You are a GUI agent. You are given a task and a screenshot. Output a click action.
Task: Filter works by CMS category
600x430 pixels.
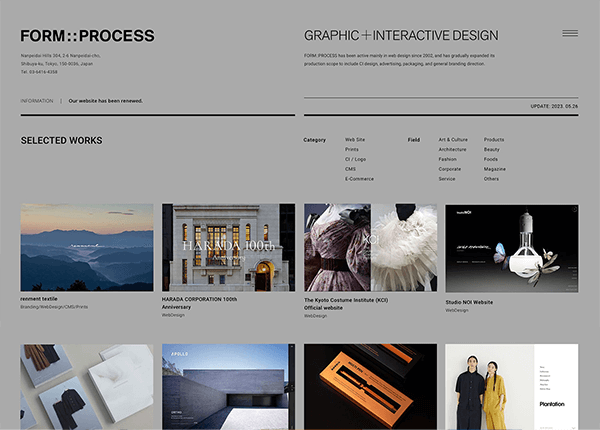350,169
